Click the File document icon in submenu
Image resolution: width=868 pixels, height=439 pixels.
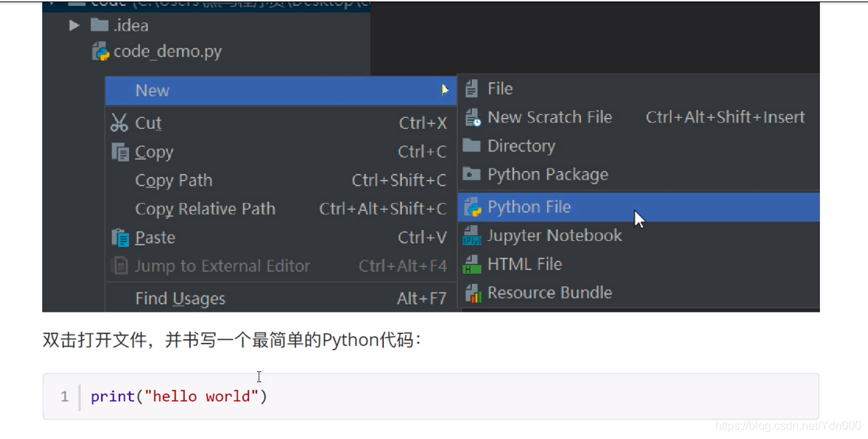(x=471, y=89)
